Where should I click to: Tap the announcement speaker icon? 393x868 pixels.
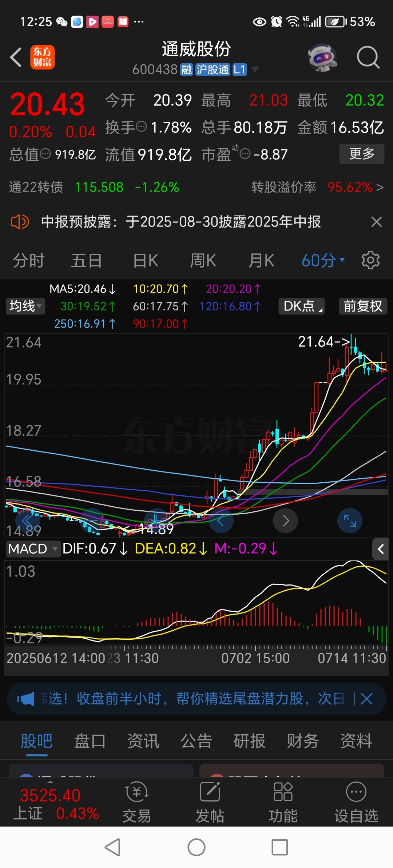(x=20, y=221)
